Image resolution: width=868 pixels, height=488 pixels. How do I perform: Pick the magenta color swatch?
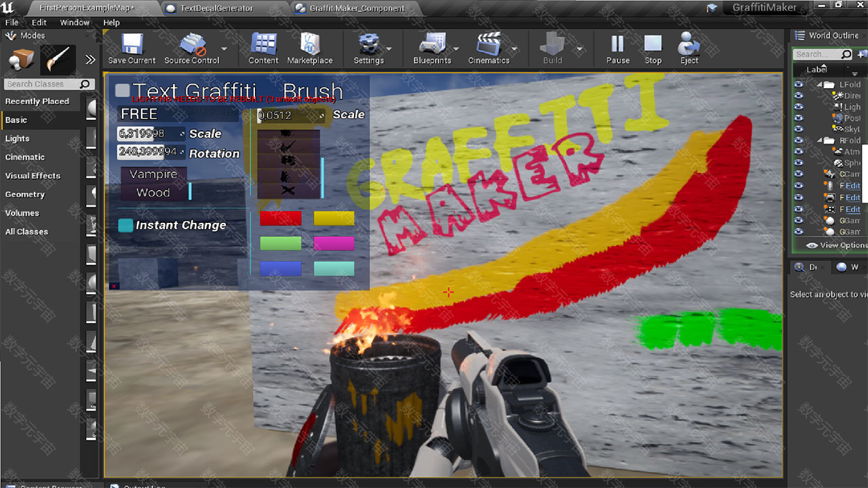[334, 243]
